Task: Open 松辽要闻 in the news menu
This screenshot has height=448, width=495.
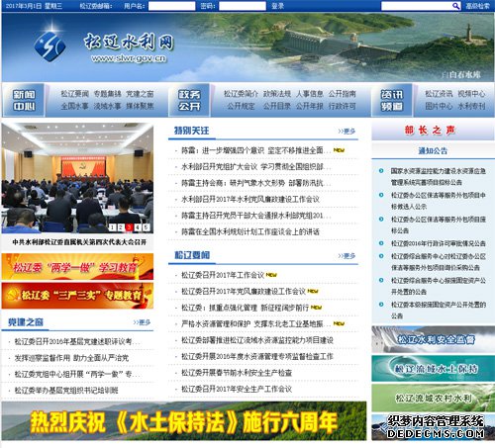Action: tap(74, 94)
